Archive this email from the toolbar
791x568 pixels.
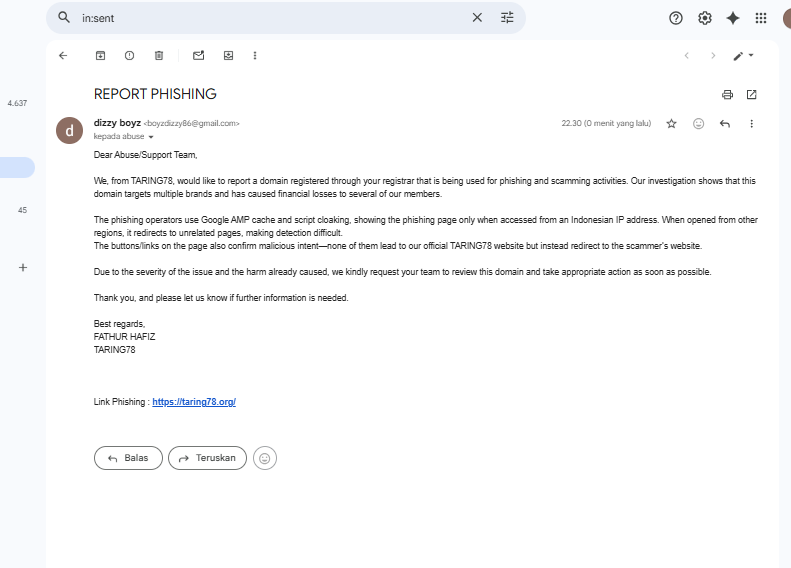100,56
